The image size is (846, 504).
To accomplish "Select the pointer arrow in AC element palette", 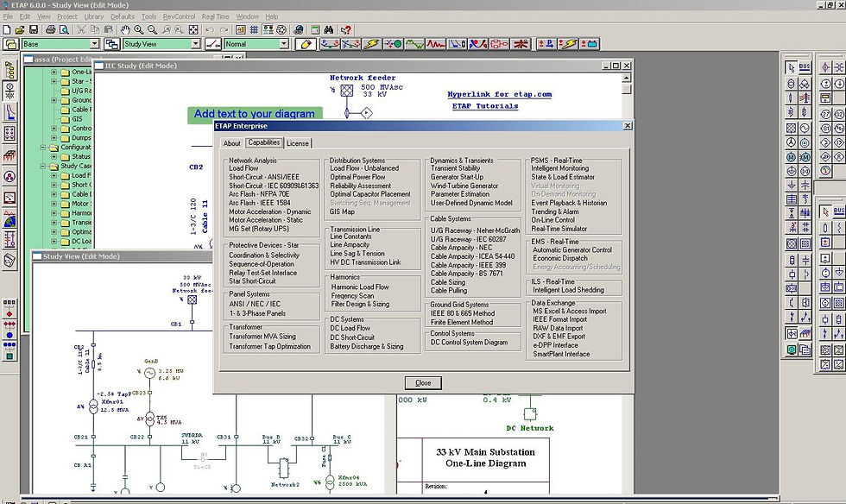I will (791, 67).
